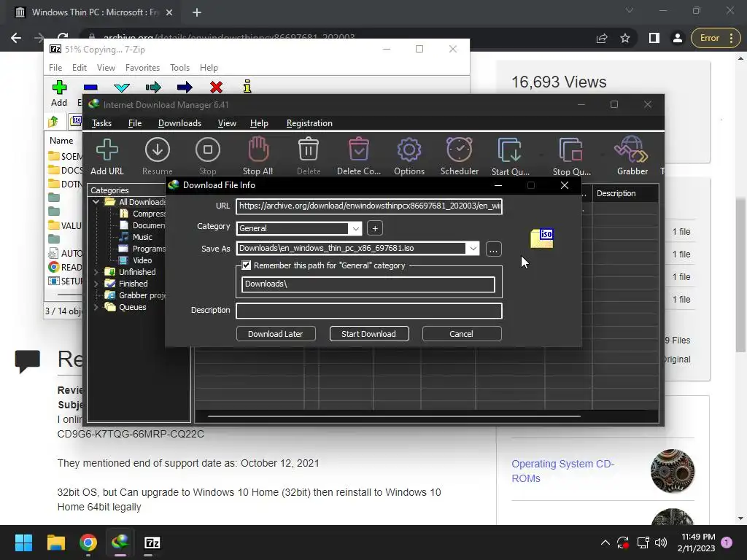Click the 7-Zip Info icon
The height and width of the screenshot is (560, 747).
(247, 86)
